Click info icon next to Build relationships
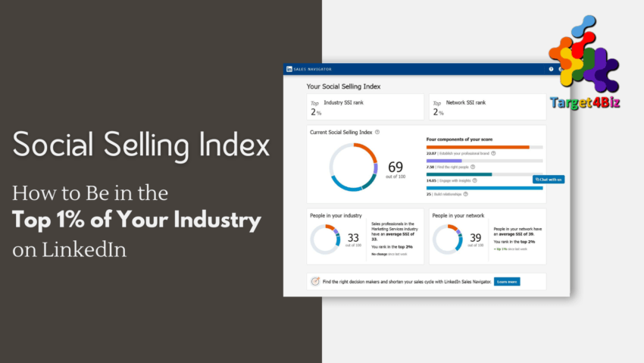This screenshot has height=363, width=644. tap(466, 195)
